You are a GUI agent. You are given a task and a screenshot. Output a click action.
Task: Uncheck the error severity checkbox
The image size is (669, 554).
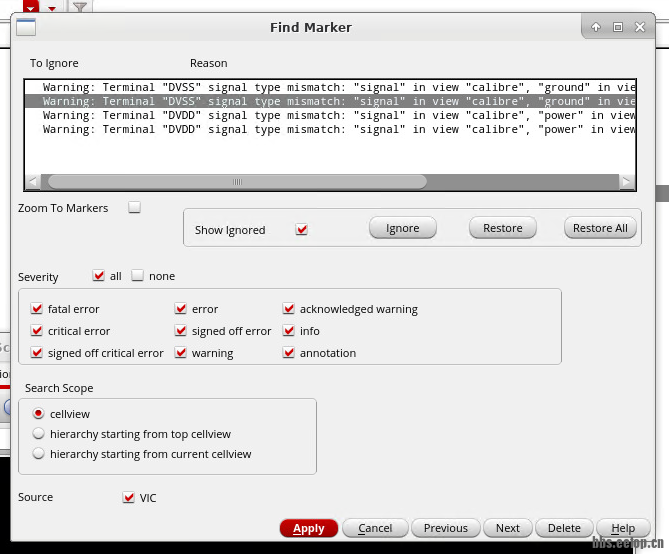(x=180, y=309)
